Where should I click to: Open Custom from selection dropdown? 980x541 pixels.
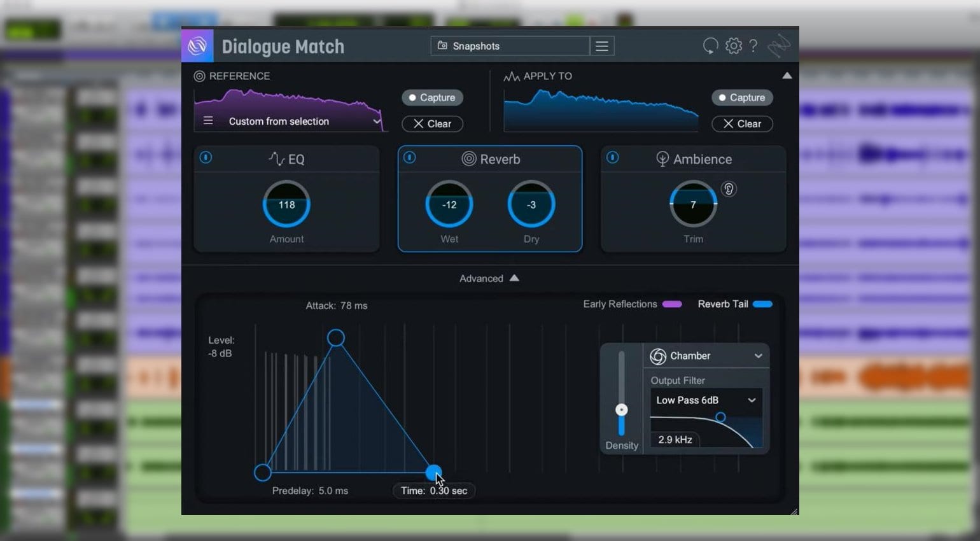pos(304,121)
